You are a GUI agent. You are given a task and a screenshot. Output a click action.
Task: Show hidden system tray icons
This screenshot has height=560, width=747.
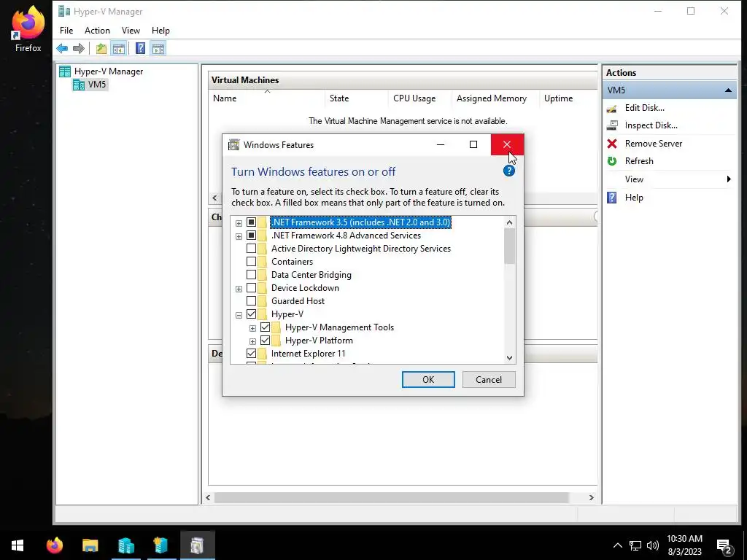click(x=617, y=545)
